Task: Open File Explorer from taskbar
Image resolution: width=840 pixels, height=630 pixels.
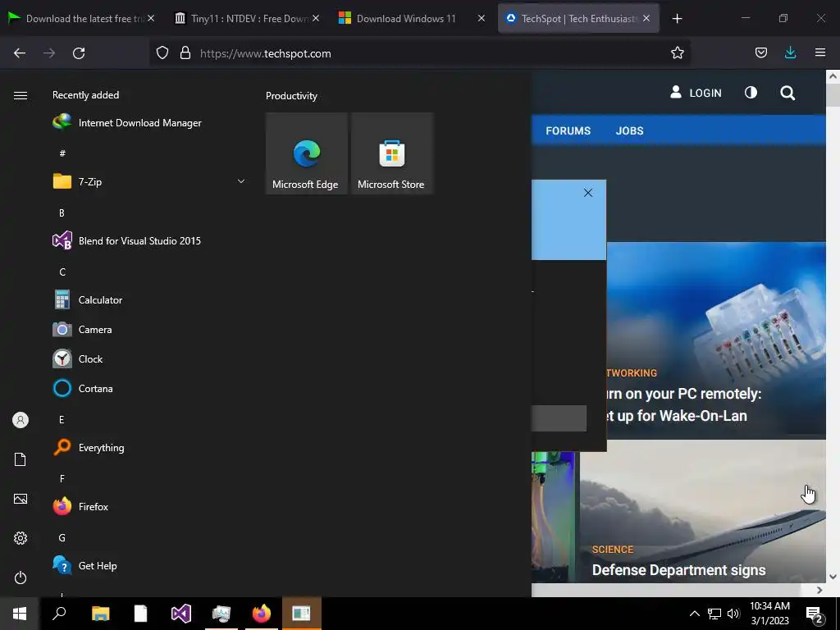Action: 100,614
